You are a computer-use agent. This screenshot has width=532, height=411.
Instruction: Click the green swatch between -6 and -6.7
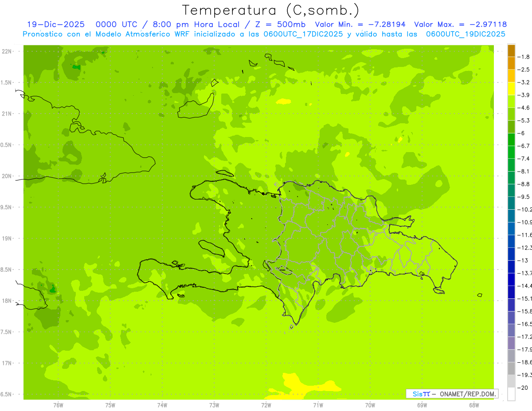[511, 139]
